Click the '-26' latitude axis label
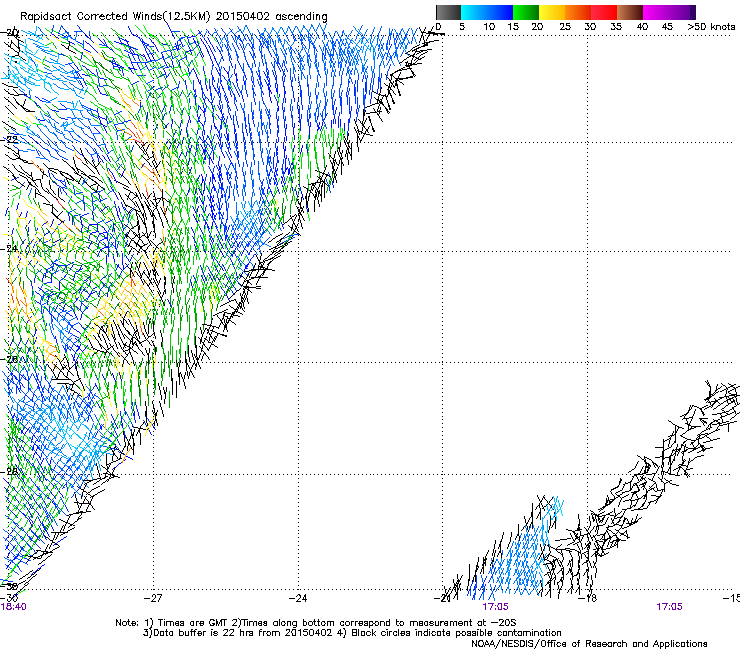Viewport: 740px width, 650px height. tap(9, 360)
